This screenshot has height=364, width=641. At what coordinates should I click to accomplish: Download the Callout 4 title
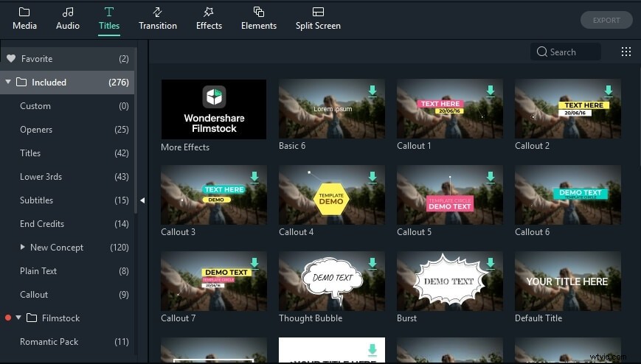[x=373, y=177]
